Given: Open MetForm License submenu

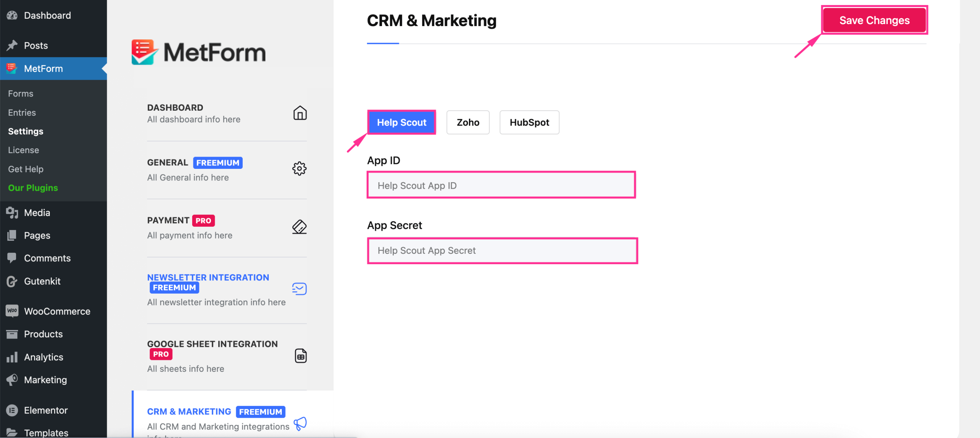Looking at the screenshot, I should pos(23,150).
